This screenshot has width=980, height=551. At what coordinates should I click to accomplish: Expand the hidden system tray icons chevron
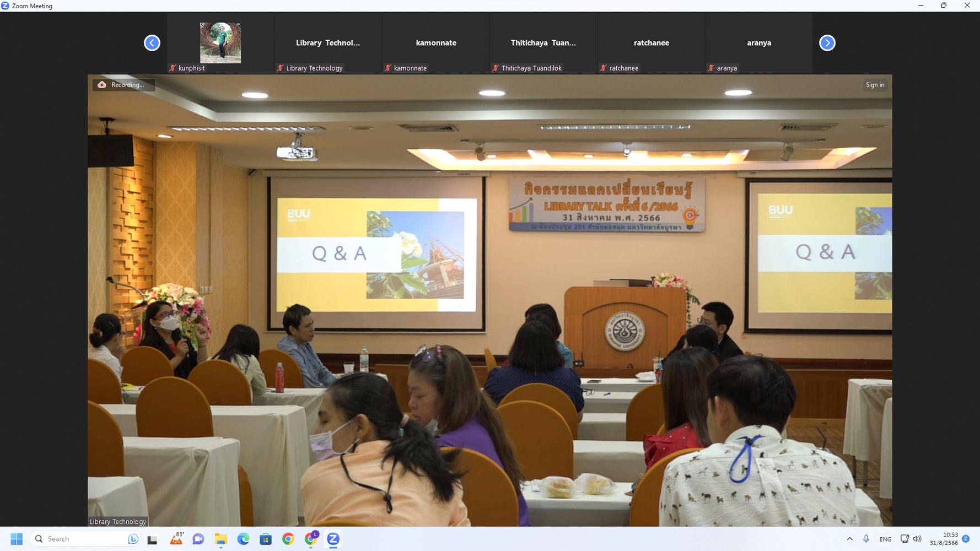849,539
